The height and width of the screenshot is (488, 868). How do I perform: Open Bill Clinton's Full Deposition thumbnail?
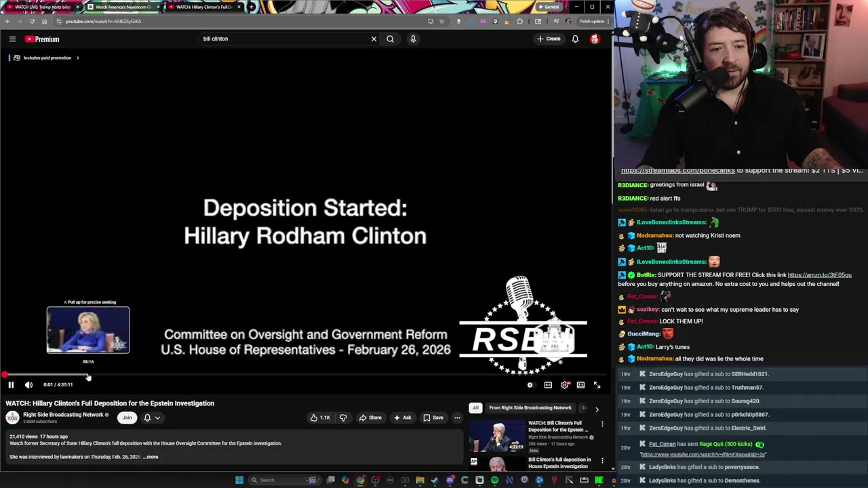(497, 436)
